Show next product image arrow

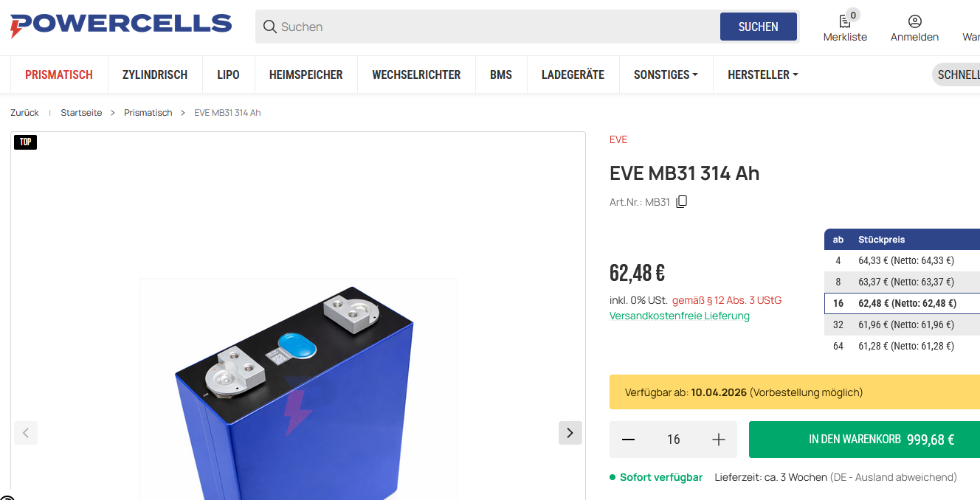click(x=570, y=433)
